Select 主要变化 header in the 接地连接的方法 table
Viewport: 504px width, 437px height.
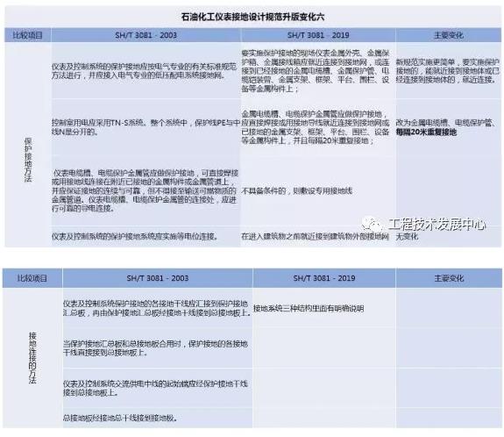[449, 278]
